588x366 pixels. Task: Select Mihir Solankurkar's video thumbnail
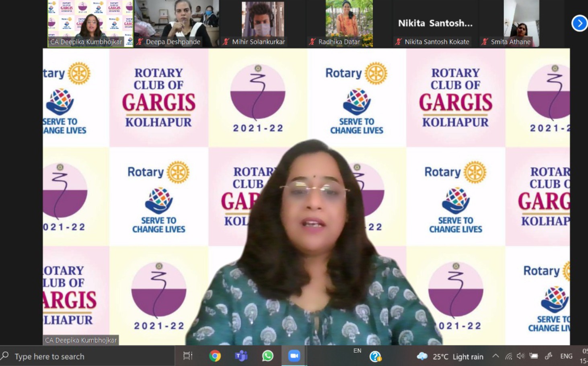(263, 23)
